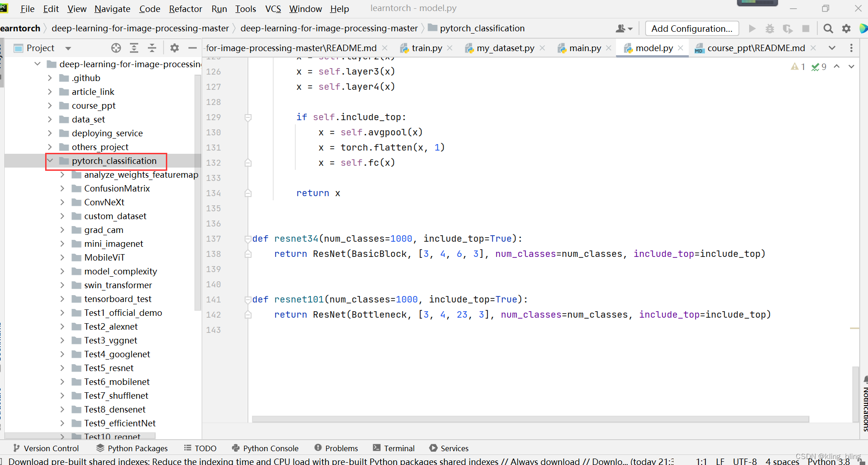868x465 pixels.
Task: Click Collapse All icon in Project panel
Action: (152, 48)
